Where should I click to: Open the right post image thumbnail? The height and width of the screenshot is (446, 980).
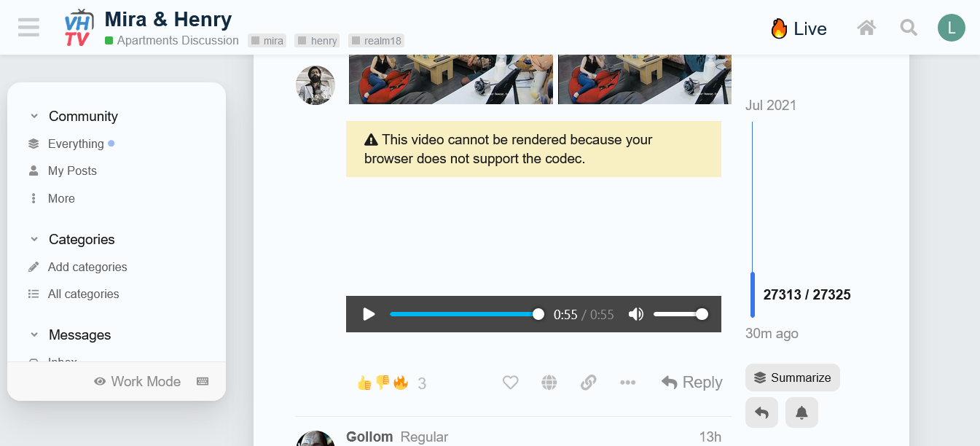(645, 79)
